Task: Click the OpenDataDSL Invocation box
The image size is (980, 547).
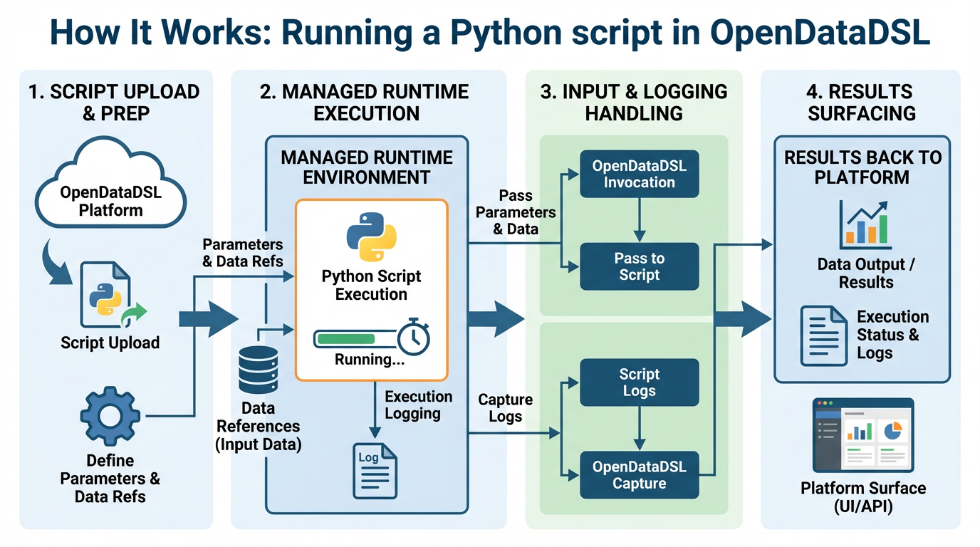Action: (639, 174)
